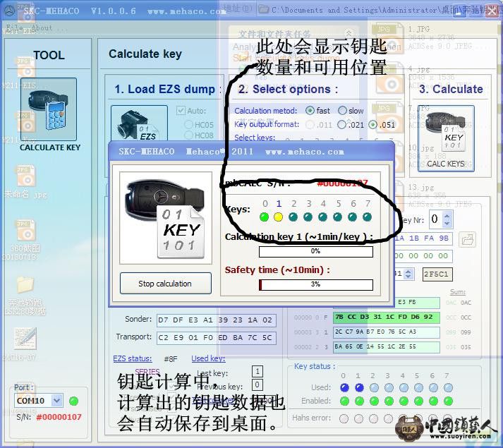Viewport: 503px width, 448px height.
Task: Click the EZS status link
Action: (133, 358)
